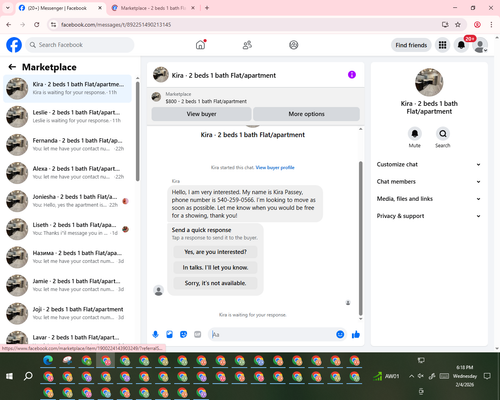The width and height of the screenshot is (500, 400).
Task: Open the Facebook menu grid icon
Action: click(442, 45)
